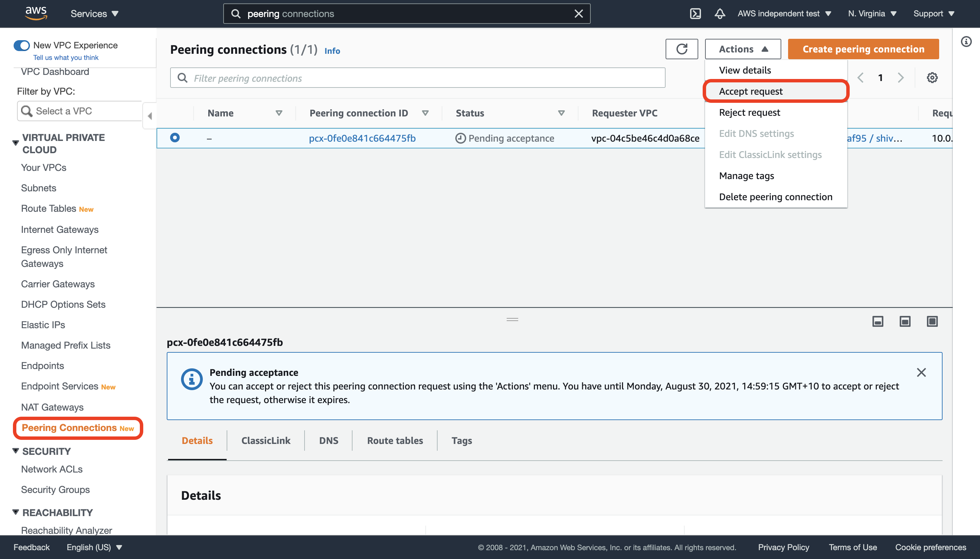
Task: Open the pcx-0fe0e841c664475fb connection link
Action: pyautogui.click(x=362, y=138)
